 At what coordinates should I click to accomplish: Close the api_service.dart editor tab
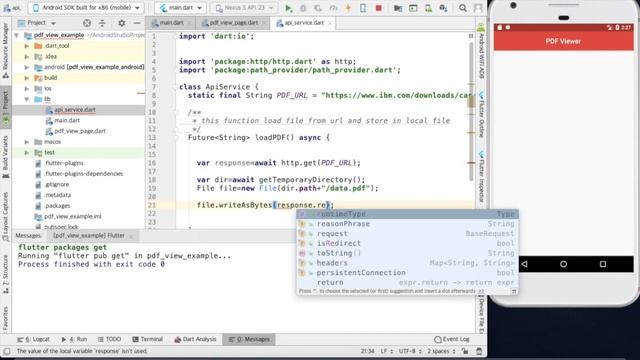pos(330,23)
